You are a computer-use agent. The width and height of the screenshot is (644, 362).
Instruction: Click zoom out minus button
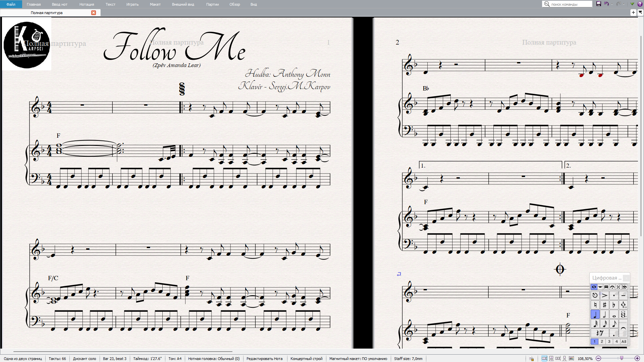coord(598,359)
